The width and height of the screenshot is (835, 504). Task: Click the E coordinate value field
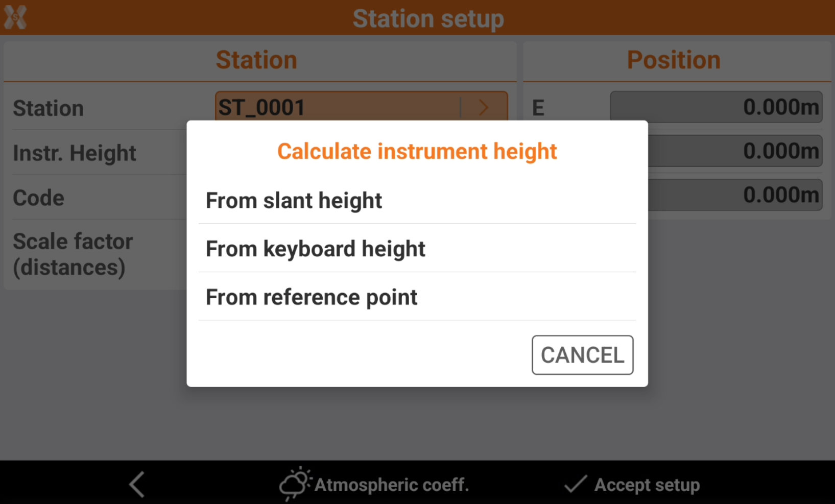coord(715,107)
